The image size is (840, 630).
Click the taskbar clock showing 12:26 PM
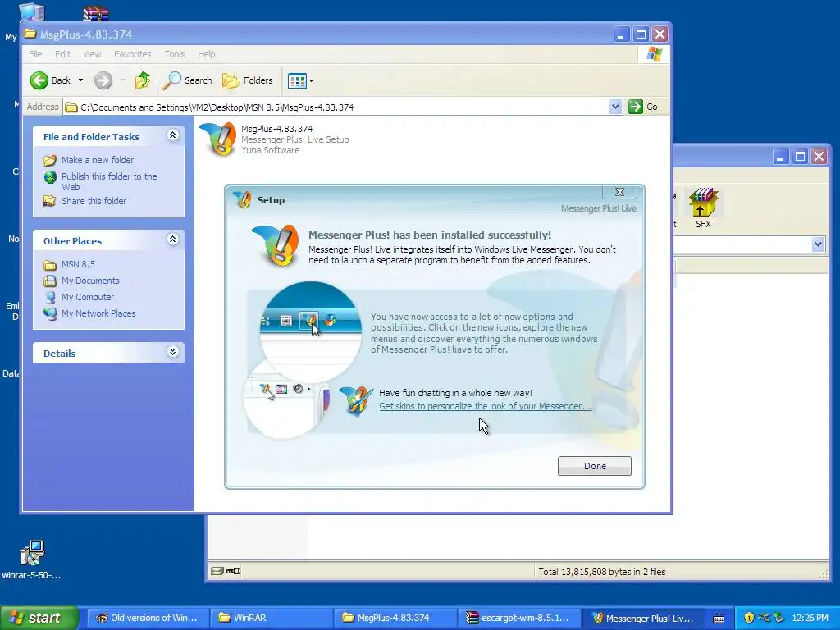(810, 618)
